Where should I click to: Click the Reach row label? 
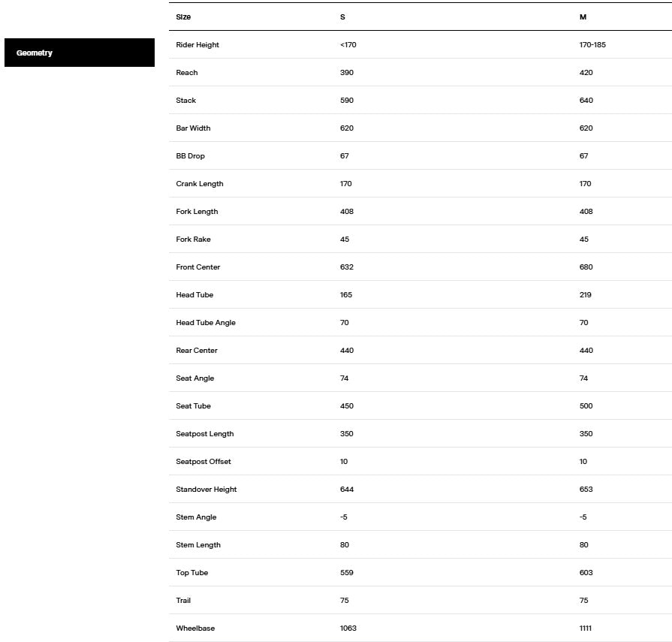[187, 73]
